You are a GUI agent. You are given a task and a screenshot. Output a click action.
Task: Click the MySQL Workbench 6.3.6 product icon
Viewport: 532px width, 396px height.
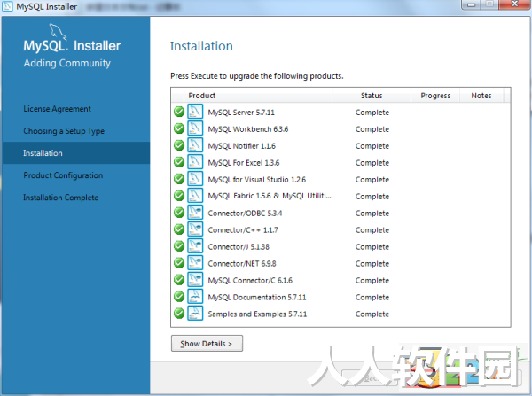coord(195,128)
